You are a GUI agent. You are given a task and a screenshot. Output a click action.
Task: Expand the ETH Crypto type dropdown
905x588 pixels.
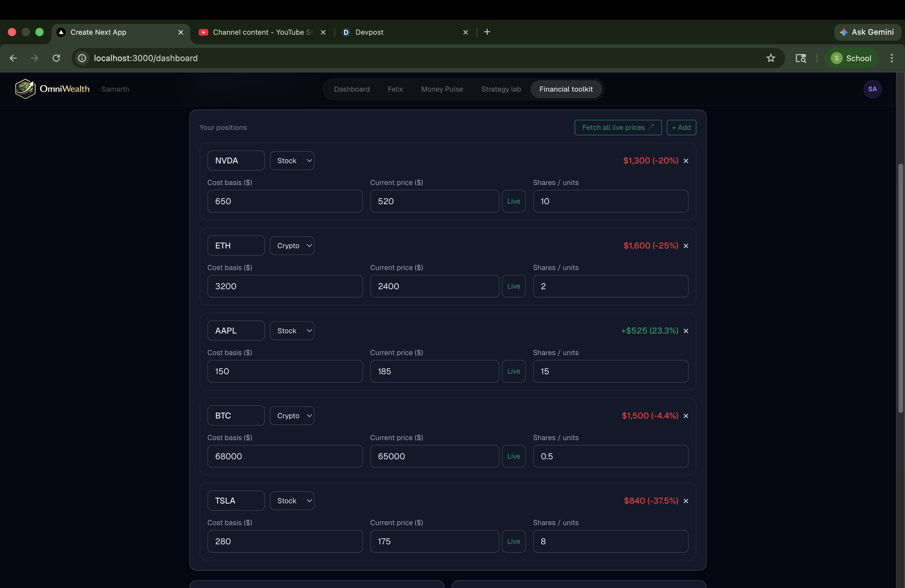click(x=292, y=246)
